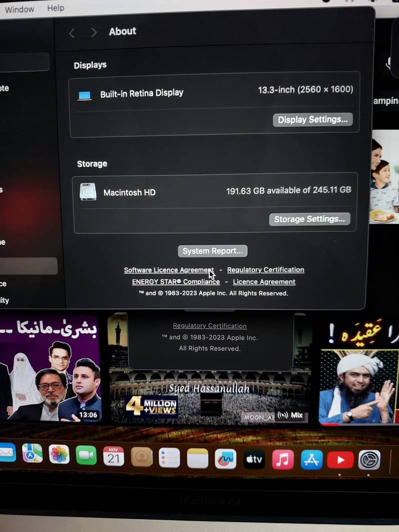Screen dimensions: 399x532
Task: Open the Window menu
Action: coord(19,9)
